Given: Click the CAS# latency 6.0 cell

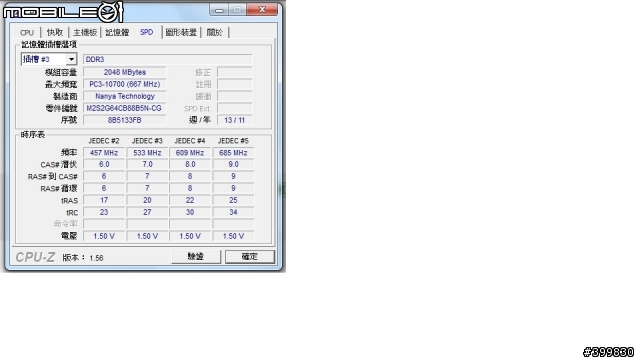Looking at the screenshot, I should pos(104,164).
